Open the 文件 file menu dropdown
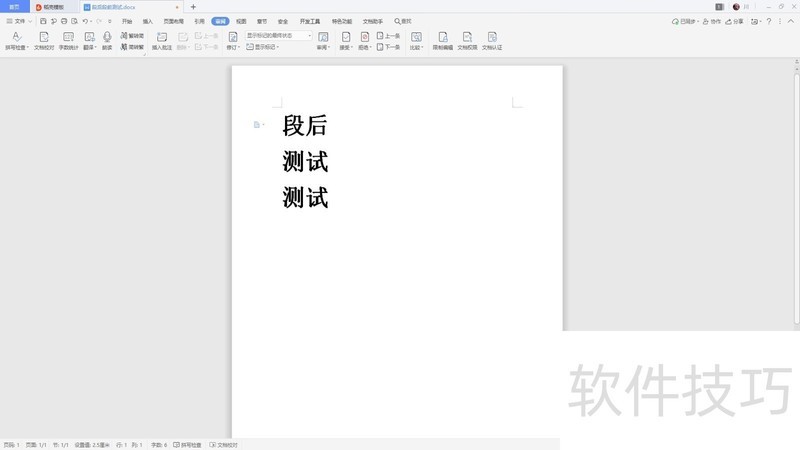The image size is (800, 450). 19,21
